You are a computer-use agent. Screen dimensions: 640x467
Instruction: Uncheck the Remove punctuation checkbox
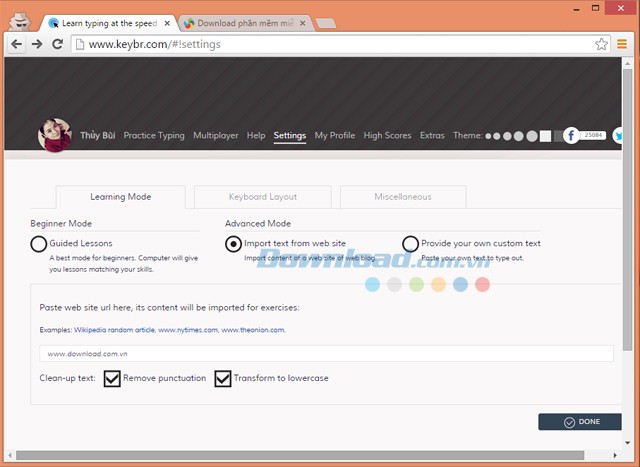coord(113,379)
